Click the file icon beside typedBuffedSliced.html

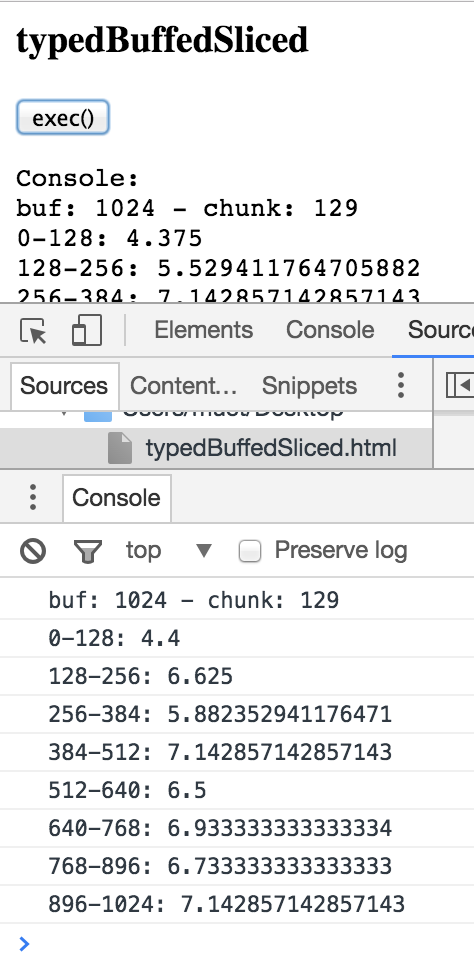tap(120, 448)
